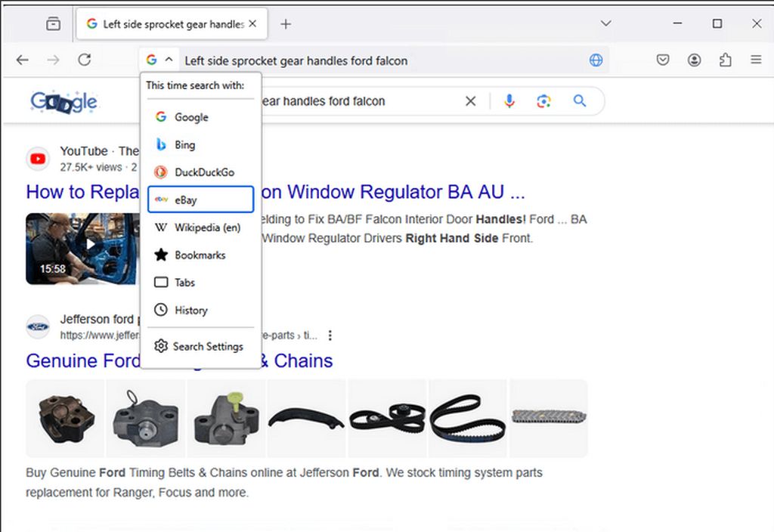Clear the Google search box text
The height and width of the screenshot is (532, 774).
[x=470, y=101]
